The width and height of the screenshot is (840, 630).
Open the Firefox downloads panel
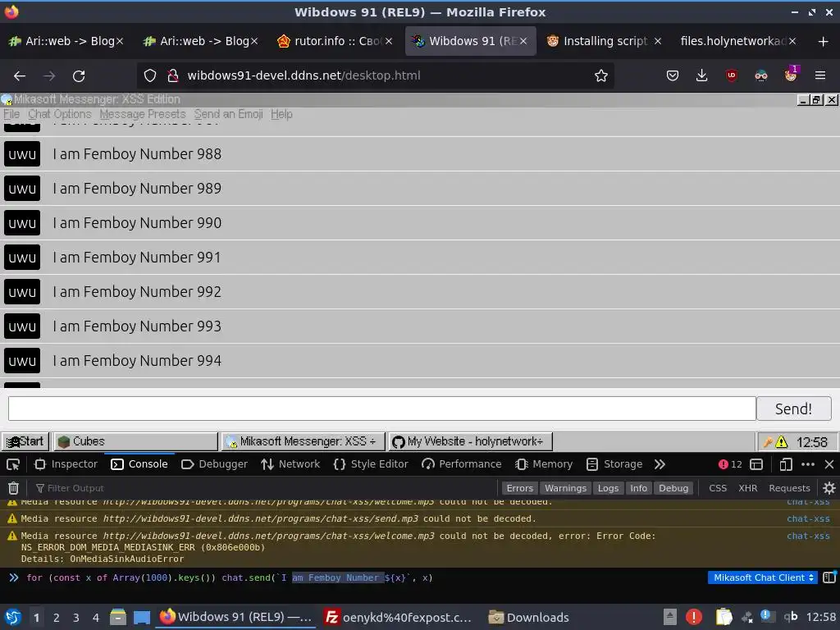point(701,76)
